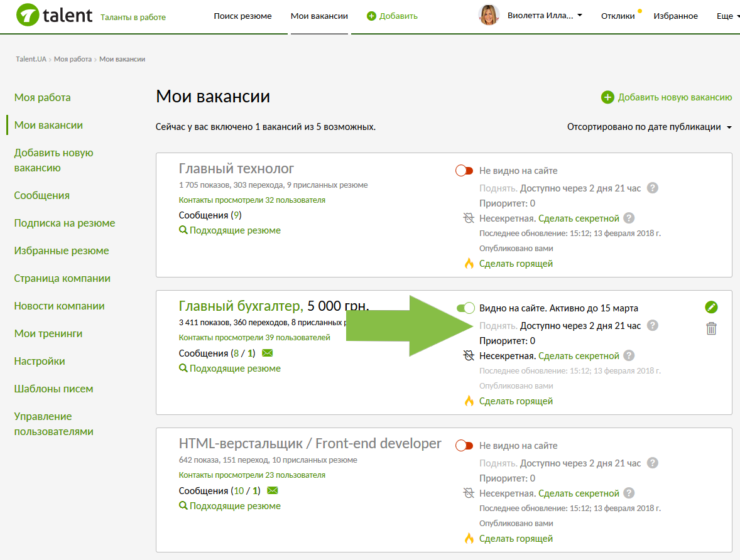
Task: Open help icon for Поднять in Главный технолог
Action: tap(652, 188)
